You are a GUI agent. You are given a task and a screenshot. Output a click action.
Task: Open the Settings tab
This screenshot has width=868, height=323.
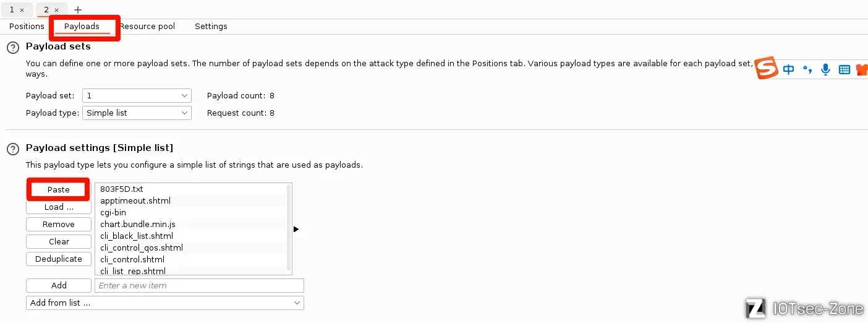(x=211, y=27)
